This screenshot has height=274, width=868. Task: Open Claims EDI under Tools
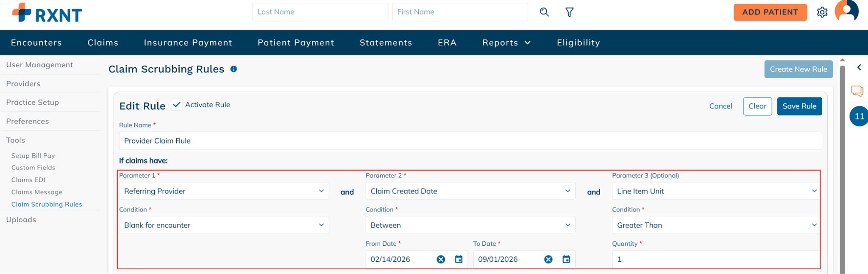(28, 180)
